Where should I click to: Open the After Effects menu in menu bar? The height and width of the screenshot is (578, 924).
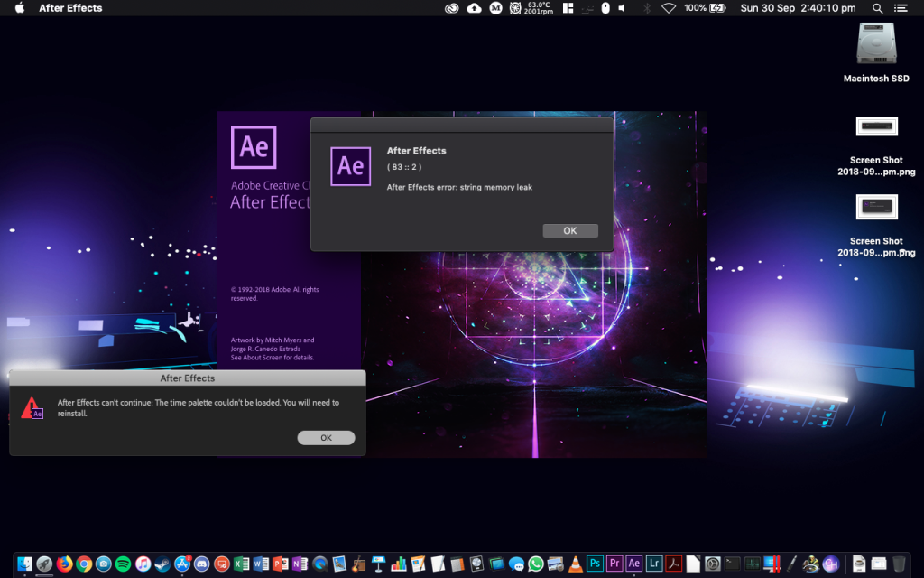point(70,8)
